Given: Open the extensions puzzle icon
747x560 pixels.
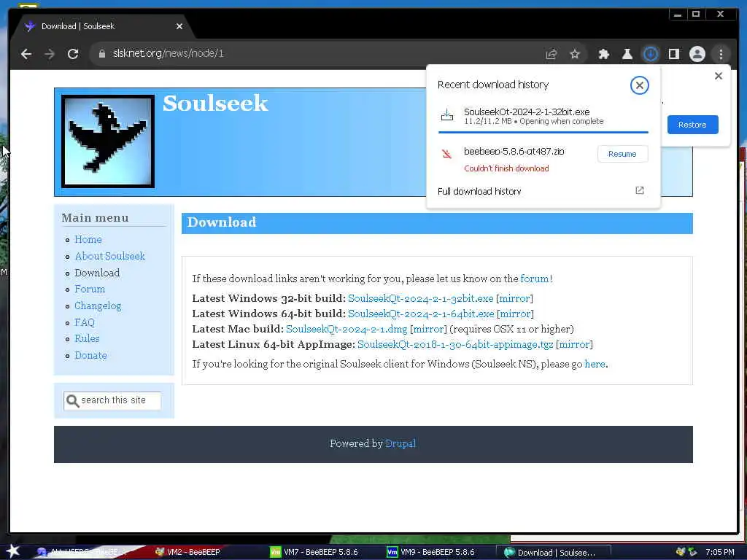Looking at the screenshot, I should click(x=603, y=54).
